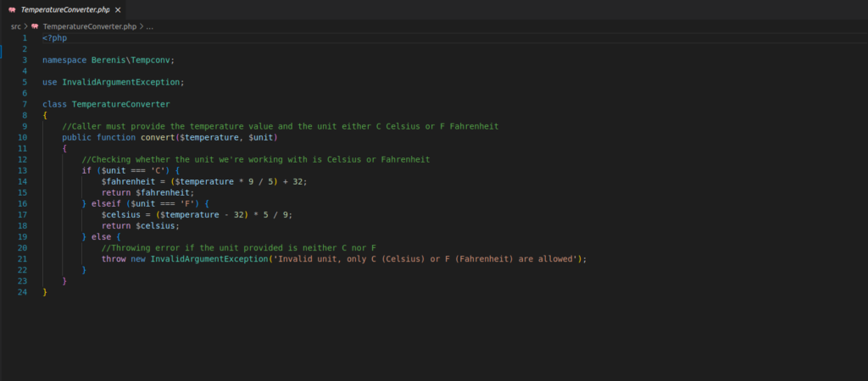Click line number 1 in the gutter

pos(25,38)
